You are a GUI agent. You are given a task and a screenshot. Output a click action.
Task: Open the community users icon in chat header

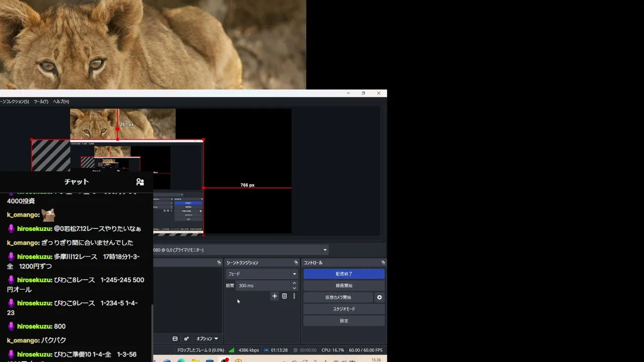point(140,182)
